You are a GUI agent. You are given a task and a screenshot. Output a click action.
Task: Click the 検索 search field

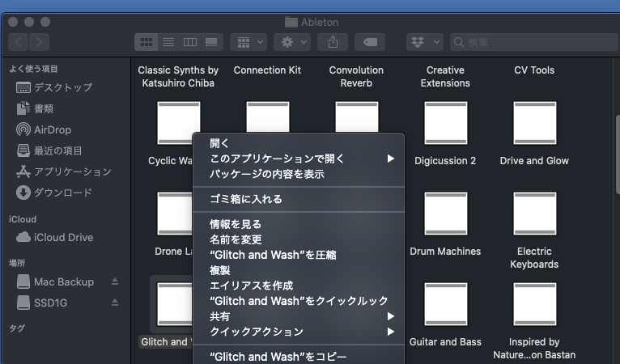[x=535, y=42]
